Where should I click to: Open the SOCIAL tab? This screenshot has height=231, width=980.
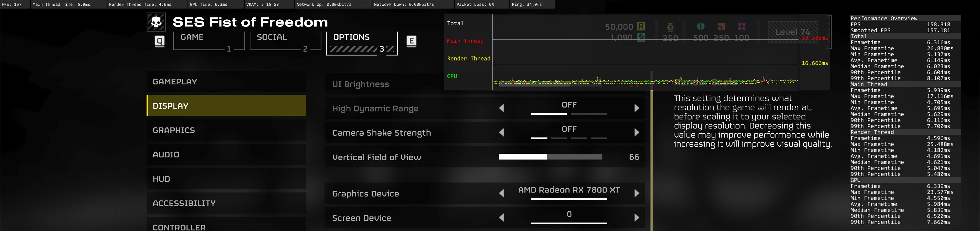[285, 41]
